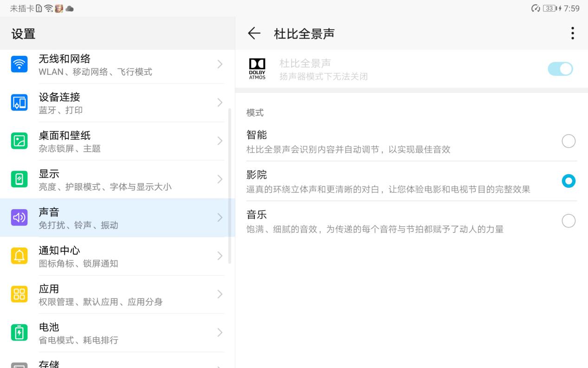Tap the 图标角标、锁屏通知 subtitle

point(78,263)
